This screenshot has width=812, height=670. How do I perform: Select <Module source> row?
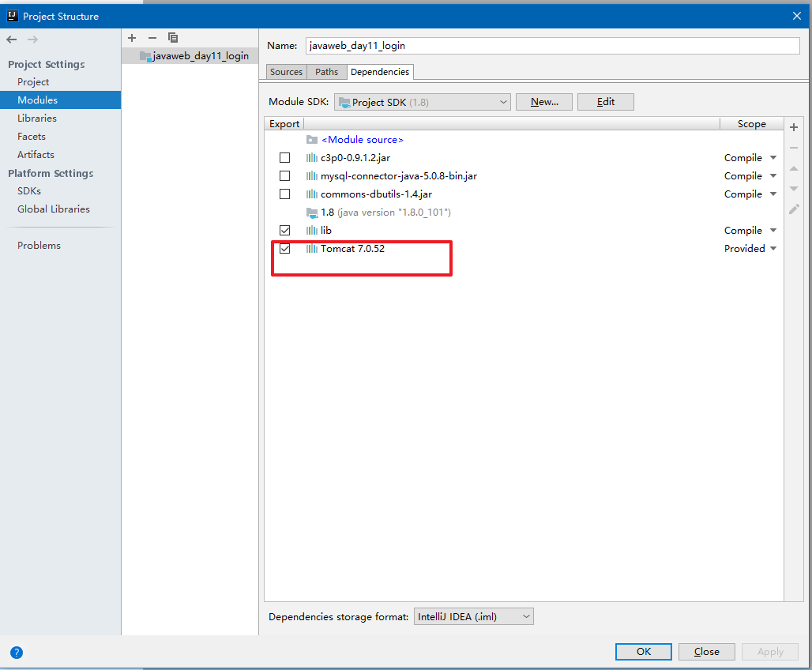[x=524, y=139]
